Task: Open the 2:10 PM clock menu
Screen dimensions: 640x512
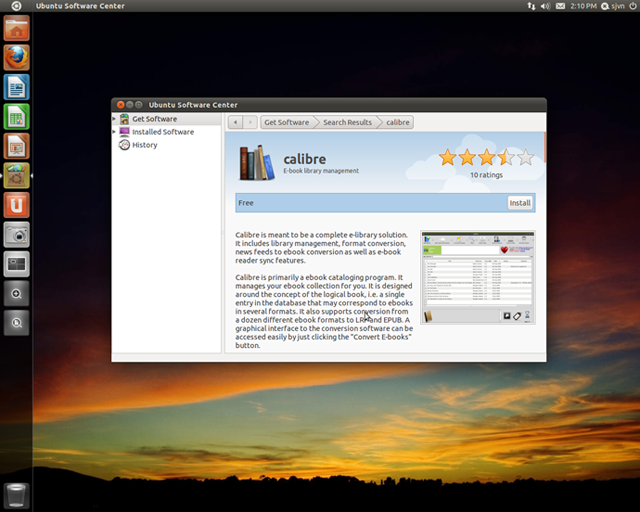Action: pyautogui.click(x=583, y=6)
